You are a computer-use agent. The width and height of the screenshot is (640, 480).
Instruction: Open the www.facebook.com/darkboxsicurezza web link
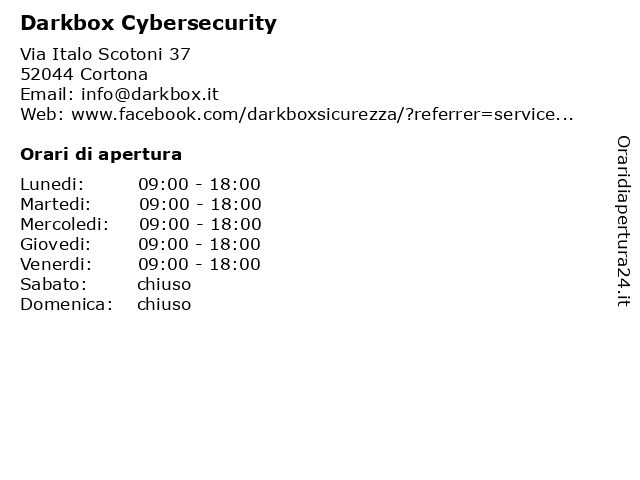click(322, 114)
